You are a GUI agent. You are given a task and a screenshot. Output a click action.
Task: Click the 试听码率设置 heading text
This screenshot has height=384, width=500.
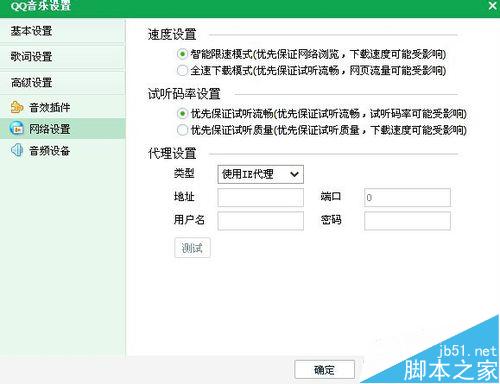click(184, 94)
